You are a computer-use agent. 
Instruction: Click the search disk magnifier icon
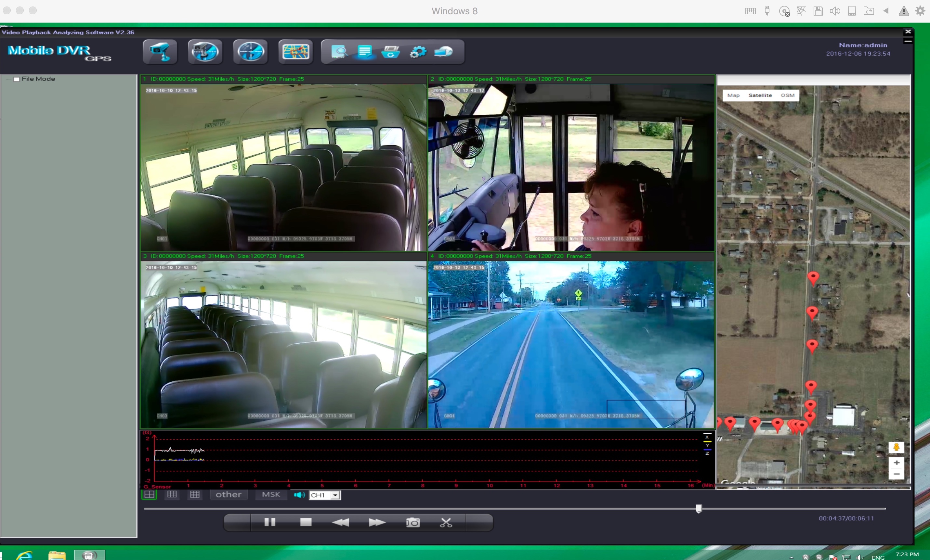click(x=339, y=52)
